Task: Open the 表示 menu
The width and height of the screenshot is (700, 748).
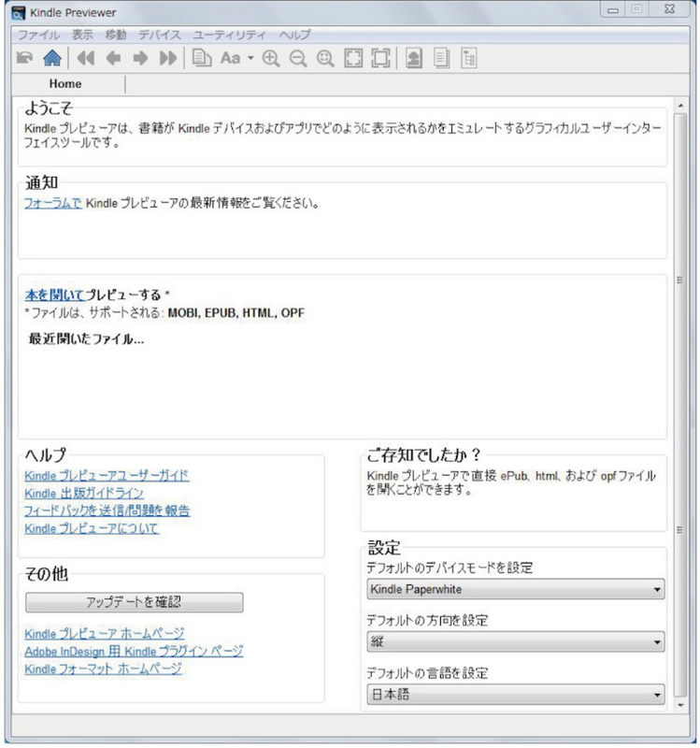Action: point(82,35)
